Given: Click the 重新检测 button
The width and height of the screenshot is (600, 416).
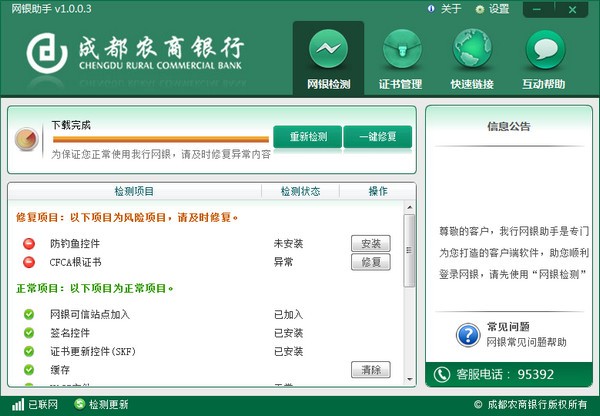Looking at the screenshot, I should coord(308,137).
